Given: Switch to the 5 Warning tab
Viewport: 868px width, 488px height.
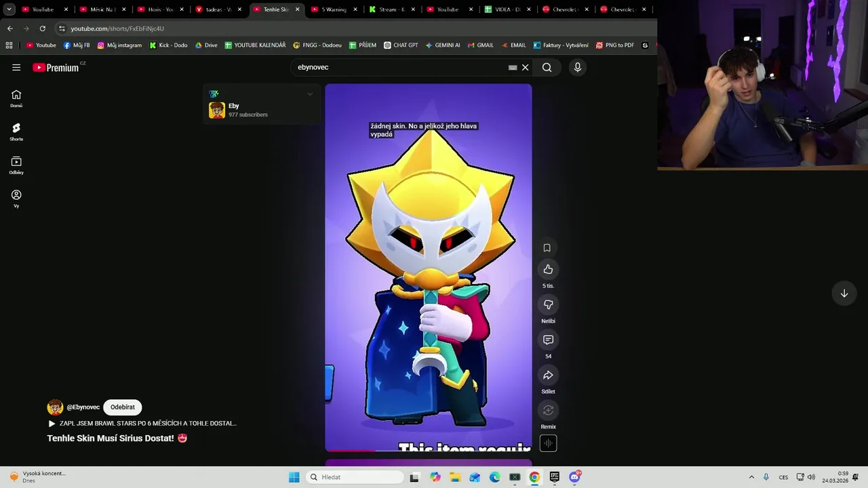Looking at the screenshot, I should pos(334,9).
